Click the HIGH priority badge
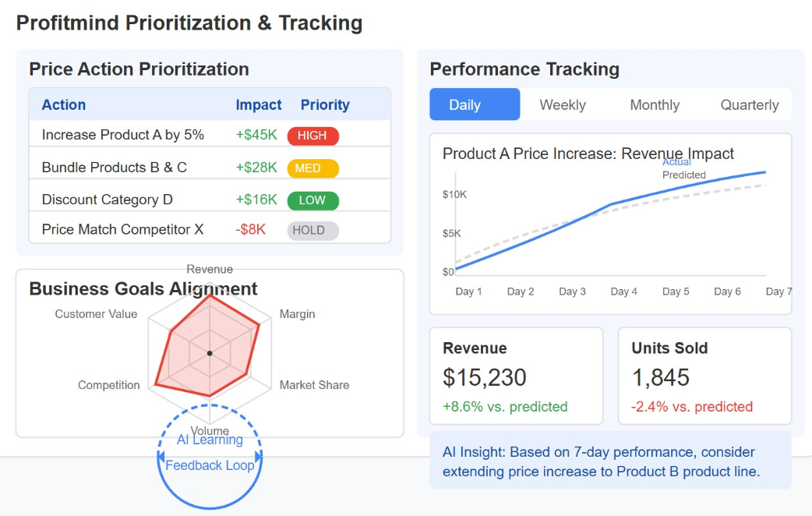This screenshot has width=812, height=516. tap(312, 136)
